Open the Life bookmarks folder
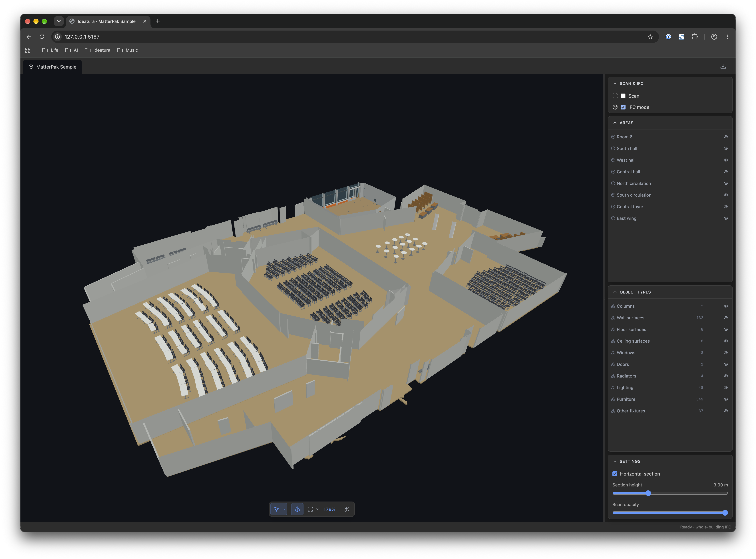756x559 pixels. [x=50, y=50]
